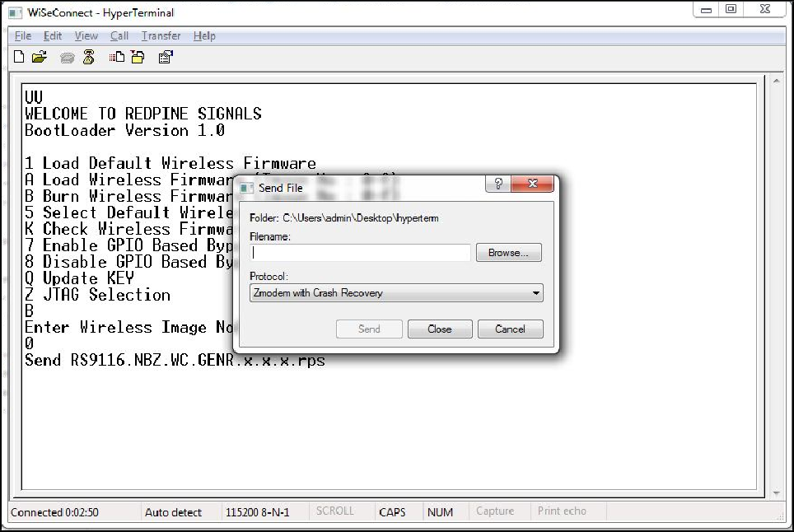Click the Send file toolbar icon
The image size is (794, 532).
click(x=115, y=57)
